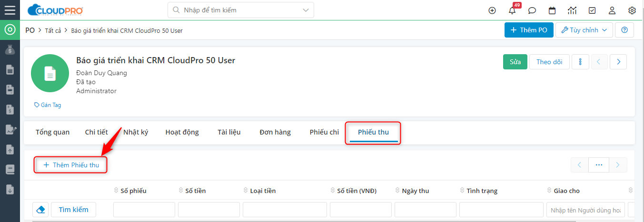
Task: Open the sidebar book icon
Action: pyautogui.click(x=10, y=169)
